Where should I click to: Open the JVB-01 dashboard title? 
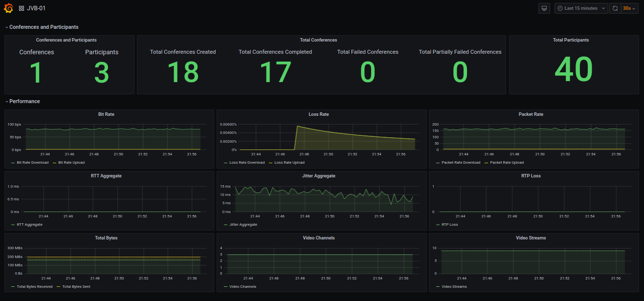(36, 8)
